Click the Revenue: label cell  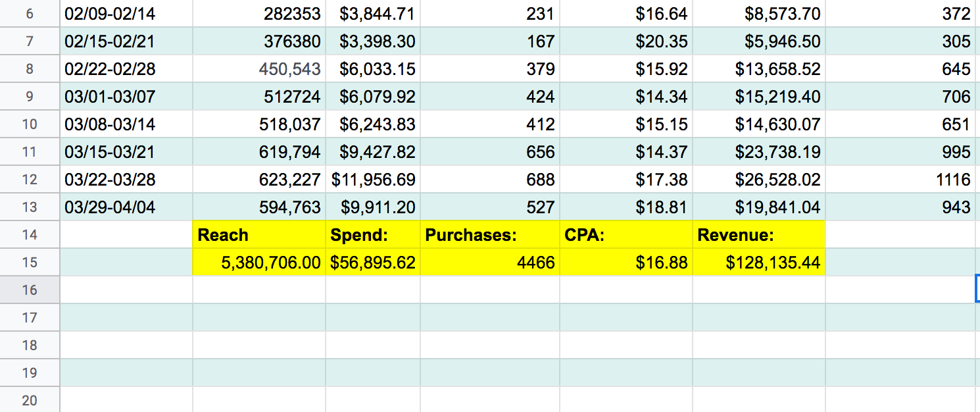click(758, 235)
